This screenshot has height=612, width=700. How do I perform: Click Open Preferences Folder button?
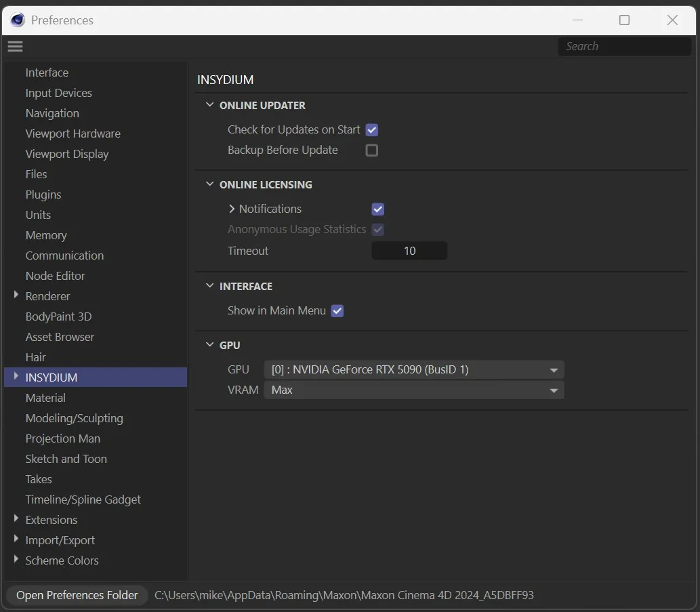pos(77,595)
